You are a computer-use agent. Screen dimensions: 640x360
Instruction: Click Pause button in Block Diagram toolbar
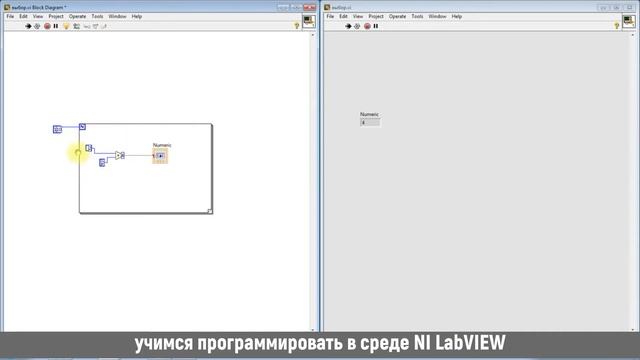click(x=56, y=26)
